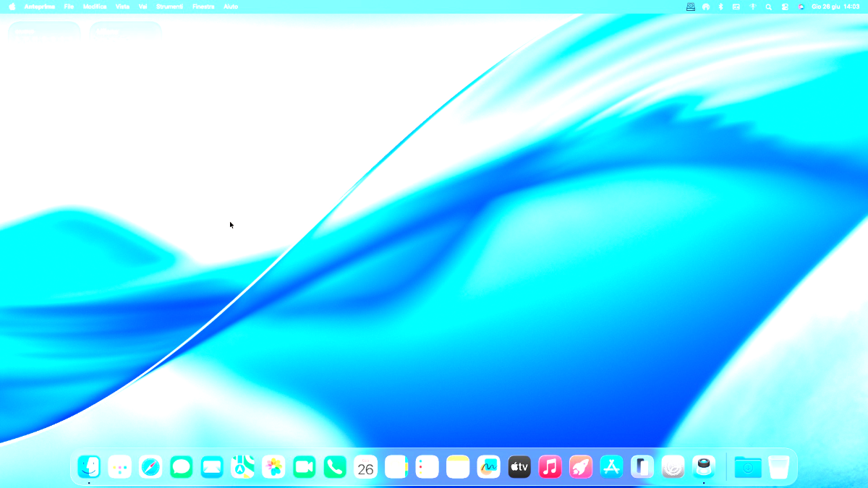The height and width of the screenshot is (488, 868).
Task: Open the Vai menu
Action: tap(143, 7)
